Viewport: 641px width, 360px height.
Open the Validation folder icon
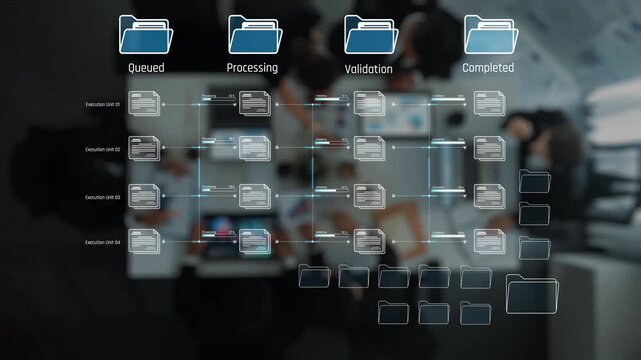click(371, 35)
